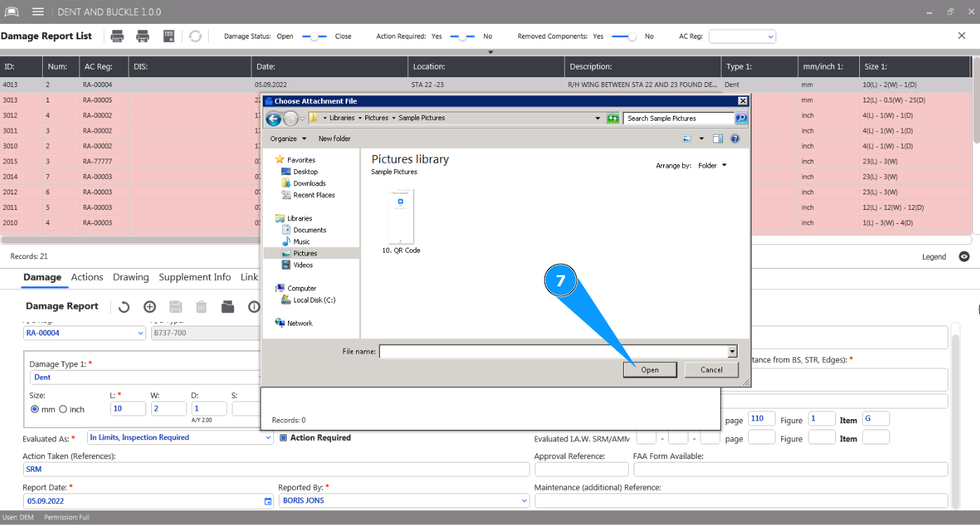The height and width of the screenshot is (525, 980).
Task: Switch to the Drawing tab
Action: pos(131,277)
